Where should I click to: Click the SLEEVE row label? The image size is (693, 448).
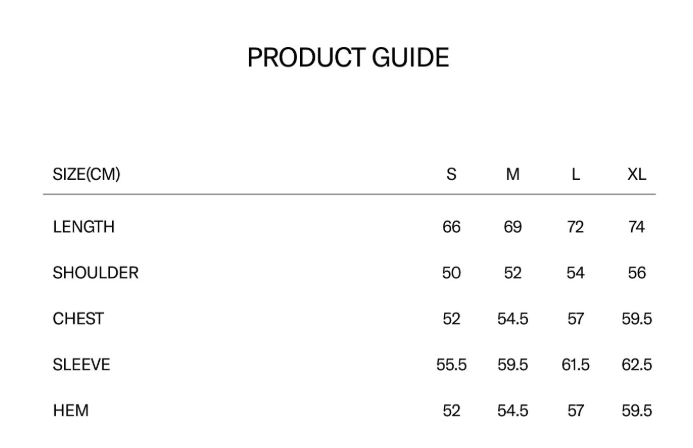(81, 365)
